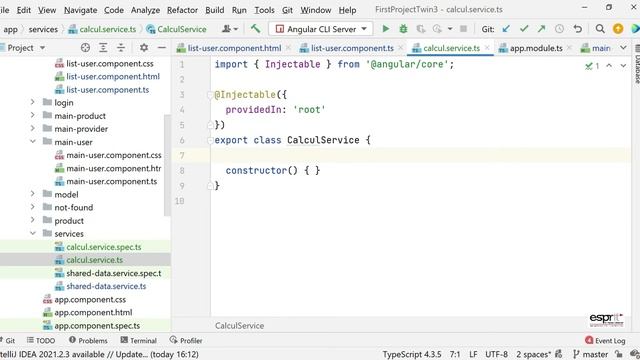Switch to list-user.component.html tab
This screenshot has width=640, height=360.
pos(234,48)
